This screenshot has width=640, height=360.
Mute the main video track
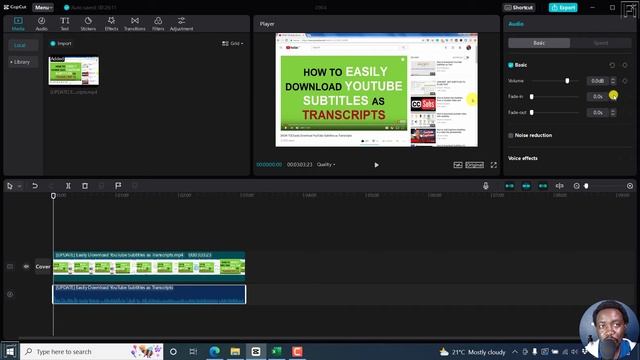click(26, 267)
